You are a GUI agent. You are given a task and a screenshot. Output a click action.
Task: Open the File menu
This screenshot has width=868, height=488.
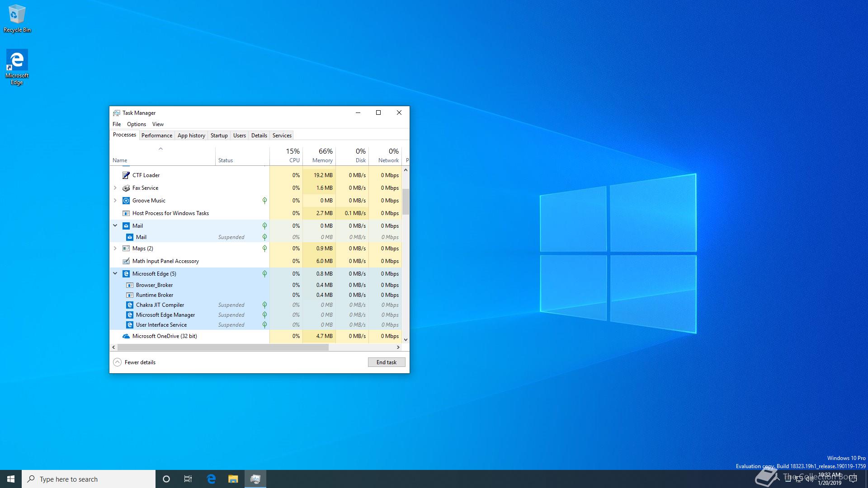(117, 124)
